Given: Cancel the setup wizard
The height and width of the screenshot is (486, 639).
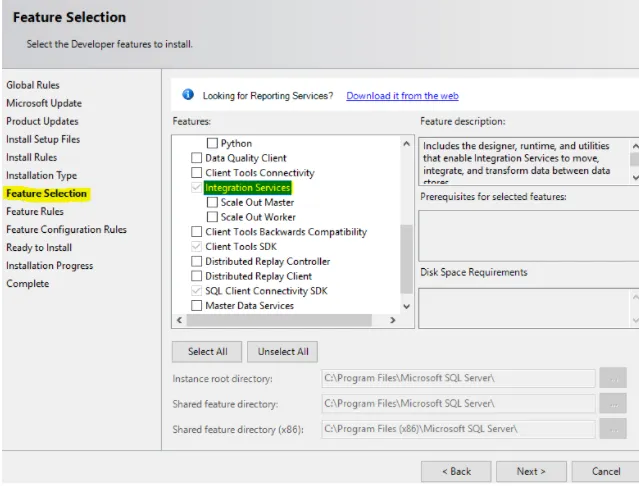Looking at the screenshot, I should coord(606,471).
